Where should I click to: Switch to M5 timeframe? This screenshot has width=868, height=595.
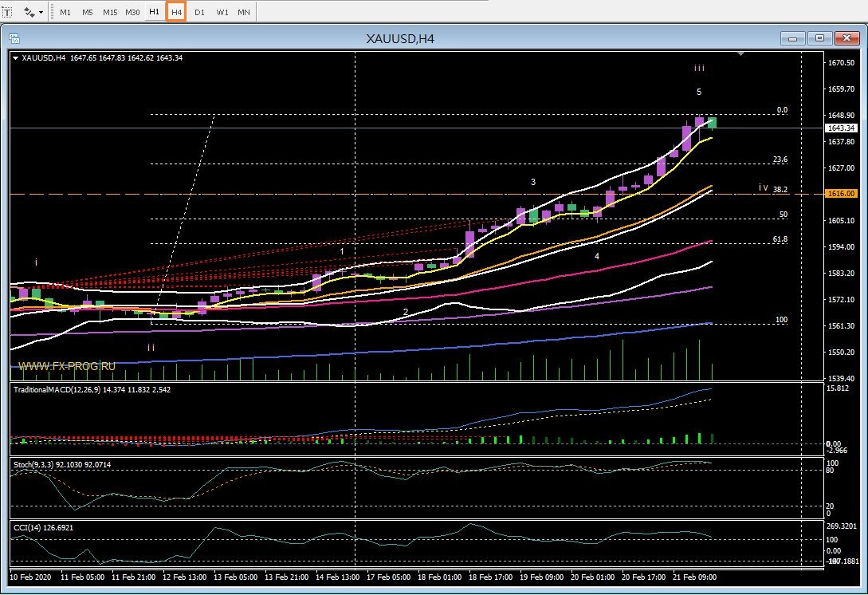(87, 13)
